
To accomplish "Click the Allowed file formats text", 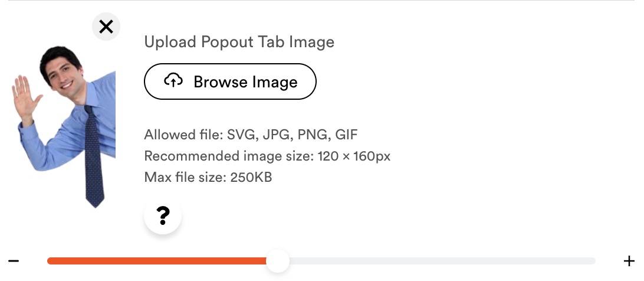I will pos(251,135).
